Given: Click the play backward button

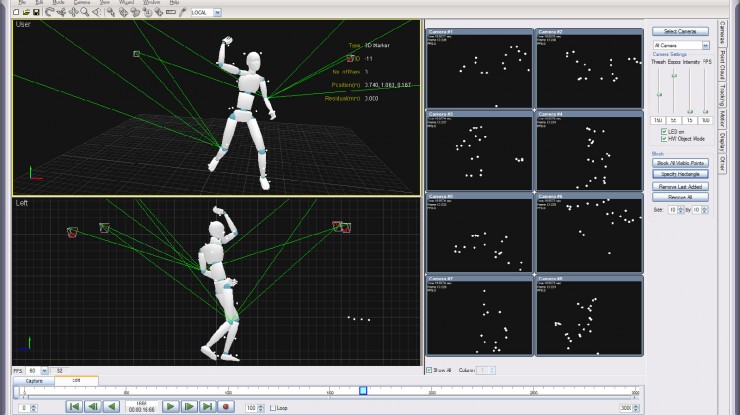Looking at the screenshot, I should (x=111, y=407).
